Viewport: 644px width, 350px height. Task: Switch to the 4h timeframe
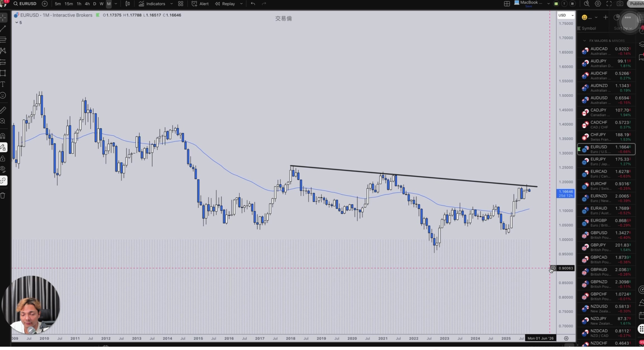pyautogui.click(x=87, y=4)
